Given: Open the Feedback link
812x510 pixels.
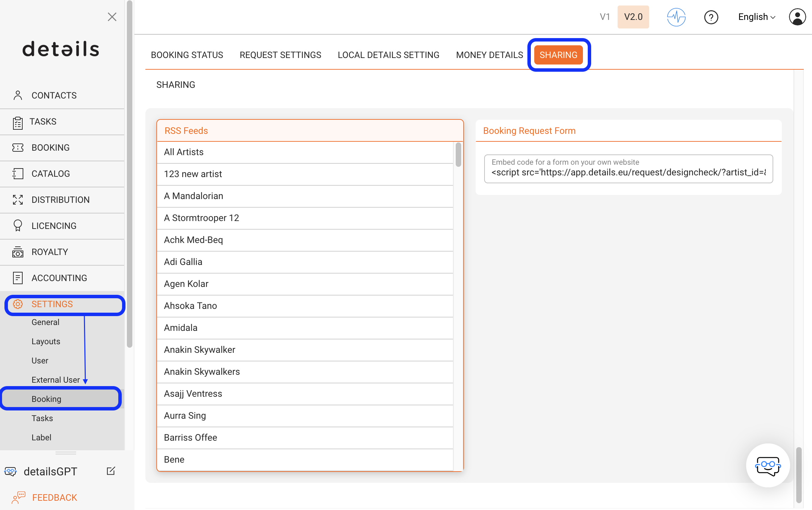Looking at the screenshot, I should click(55, 498).
